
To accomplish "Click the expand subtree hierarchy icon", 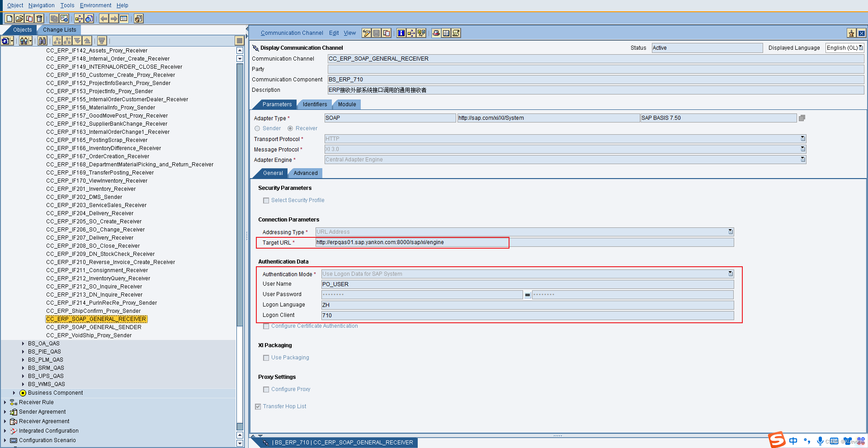I will pyautogui.click(x=57, y=41).
